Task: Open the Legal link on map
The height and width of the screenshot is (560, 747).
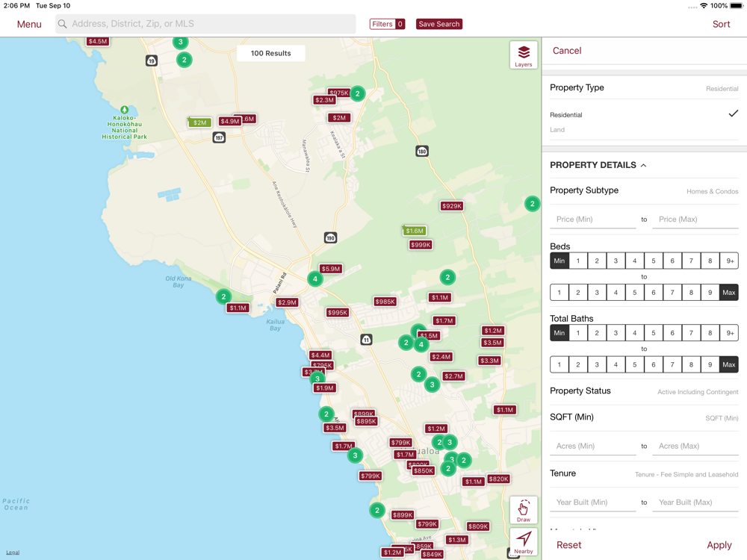Action: point(13,553)
